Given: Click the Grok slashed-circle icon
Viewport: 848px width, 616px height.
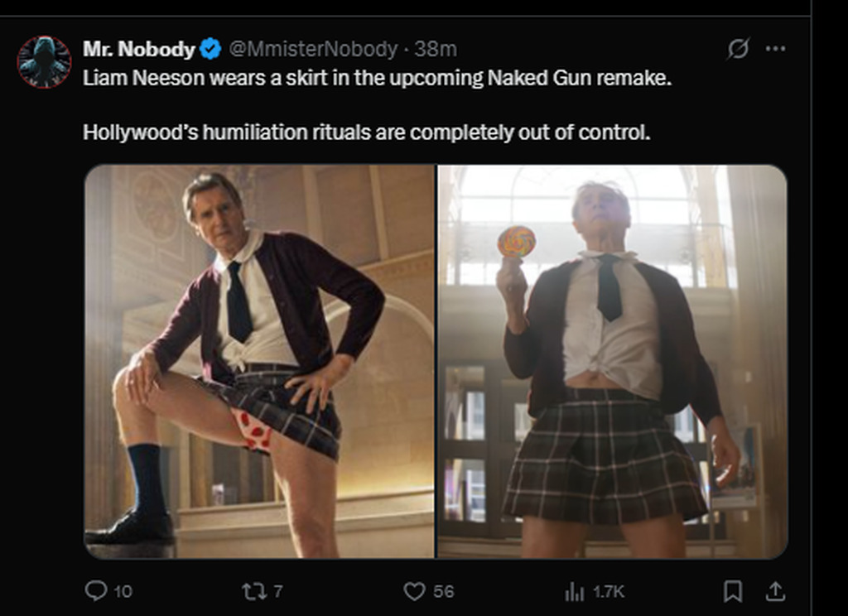Looking at the screenshot, I should point(738,49).
